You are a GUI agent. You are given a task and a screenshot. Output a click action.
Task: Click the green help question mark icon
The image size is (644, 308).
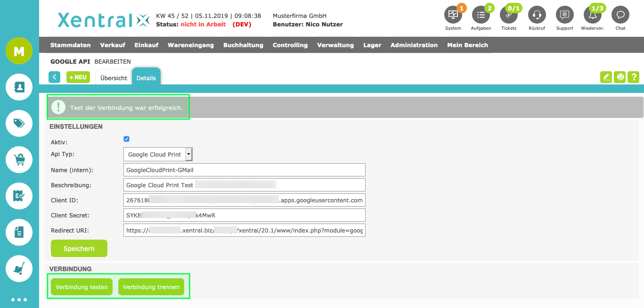[634, 77]
